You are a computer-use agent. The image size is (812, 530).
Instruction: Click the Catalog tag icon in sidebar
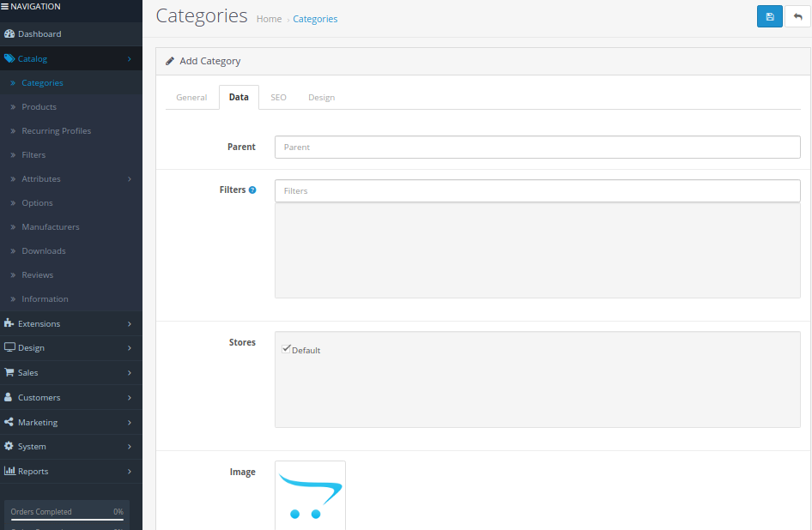(8, 58)
